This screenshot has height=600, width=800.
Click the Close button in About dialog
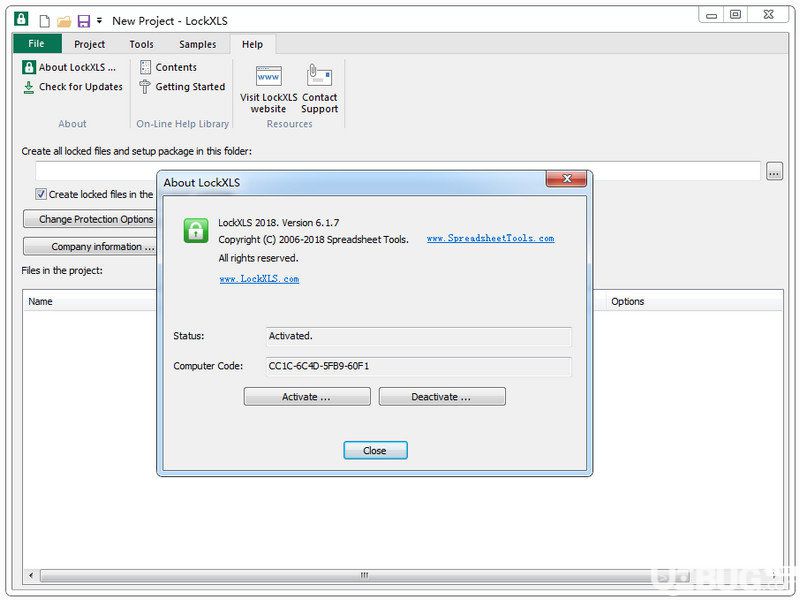[375, 451]
